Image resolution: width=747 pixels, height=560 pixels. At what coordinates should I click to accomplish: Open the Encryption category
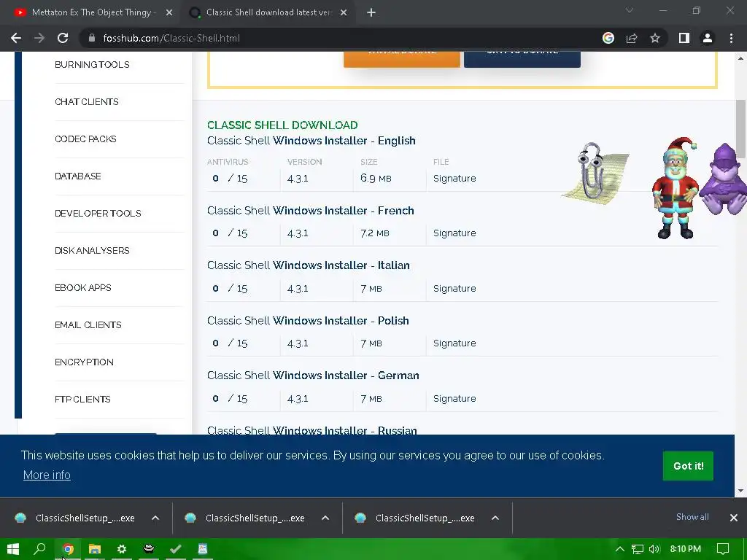[85, 362]
